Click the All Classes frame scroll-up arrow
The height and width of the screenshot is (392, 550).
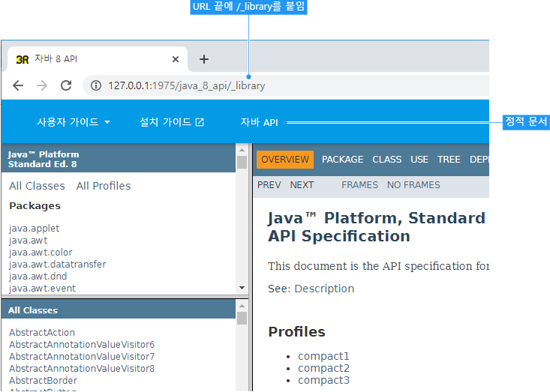(x=242, y=306)
